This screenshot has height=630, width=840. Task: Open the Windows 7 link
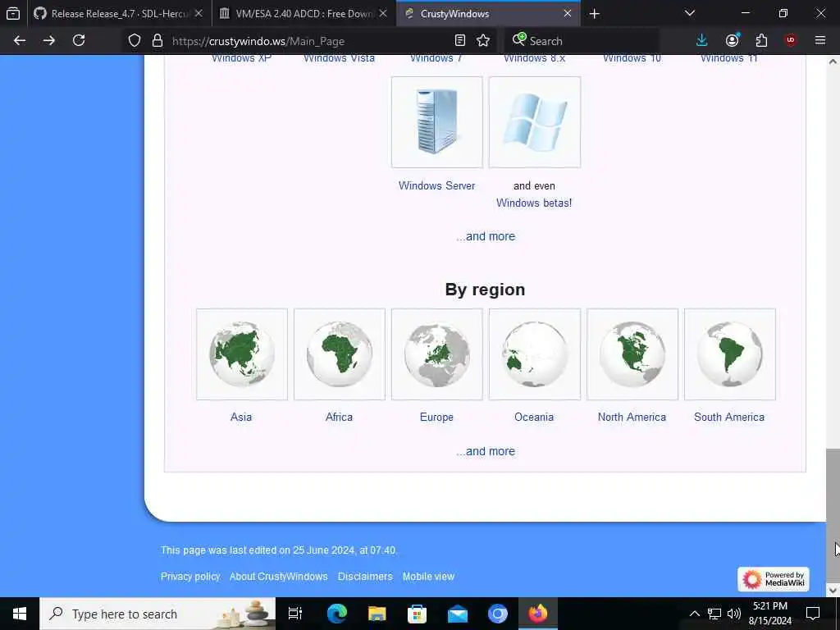tap(436, 58)
